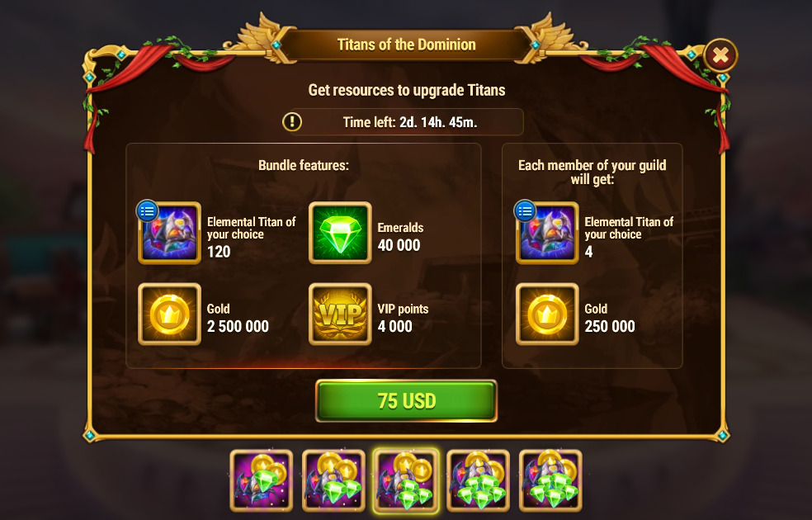
Task: Select the fifth bundle thumbnail with most emeralds
Action: tap(550, 480)
